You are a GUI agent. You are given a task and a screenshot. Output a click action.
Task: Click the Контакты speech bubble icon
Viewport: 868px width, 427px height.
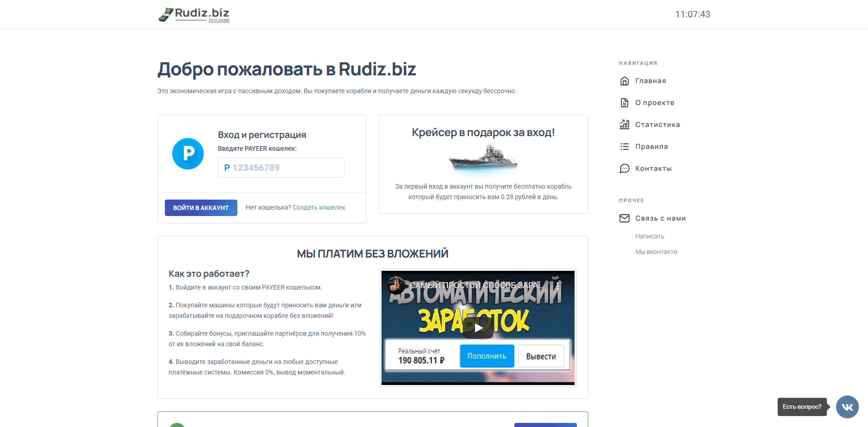[624, 168]
